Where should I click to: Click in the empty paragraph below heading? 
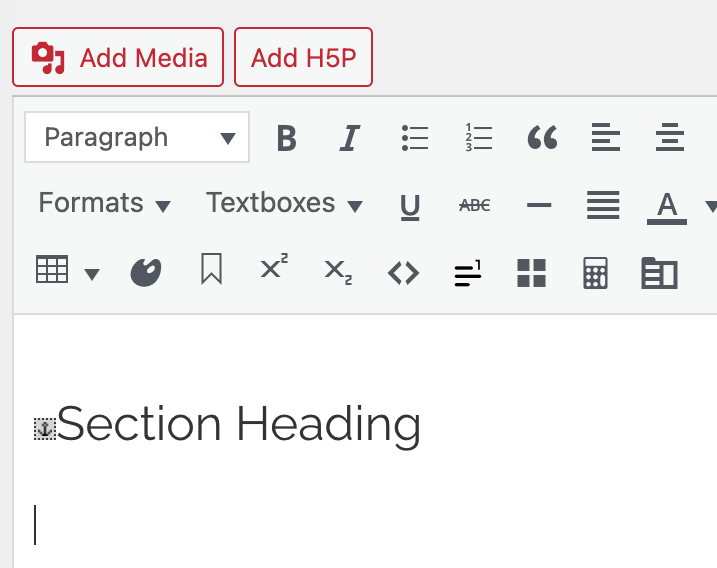click(300, 525)
